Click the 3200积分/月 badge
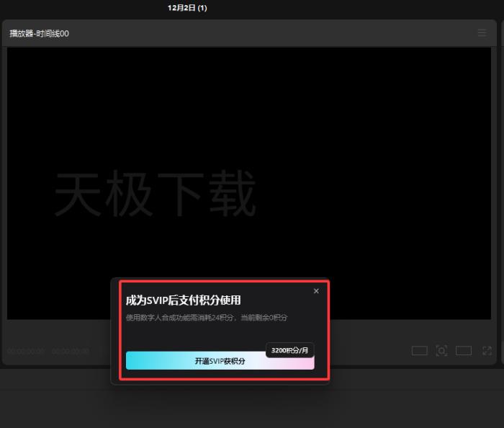Image resolution: width=504 pixels, height=428 pixels. click(289, 350)
